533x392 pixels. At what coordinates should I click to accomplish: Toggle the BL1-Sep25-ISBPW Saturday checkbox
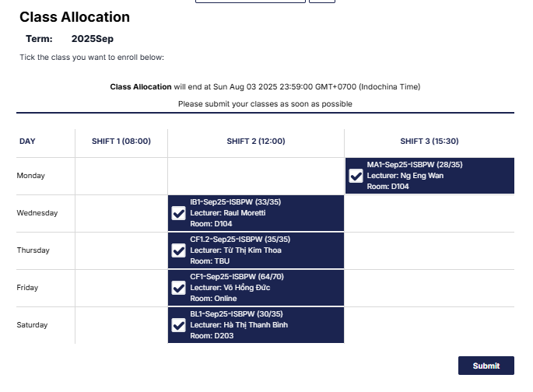pos(178,325)
